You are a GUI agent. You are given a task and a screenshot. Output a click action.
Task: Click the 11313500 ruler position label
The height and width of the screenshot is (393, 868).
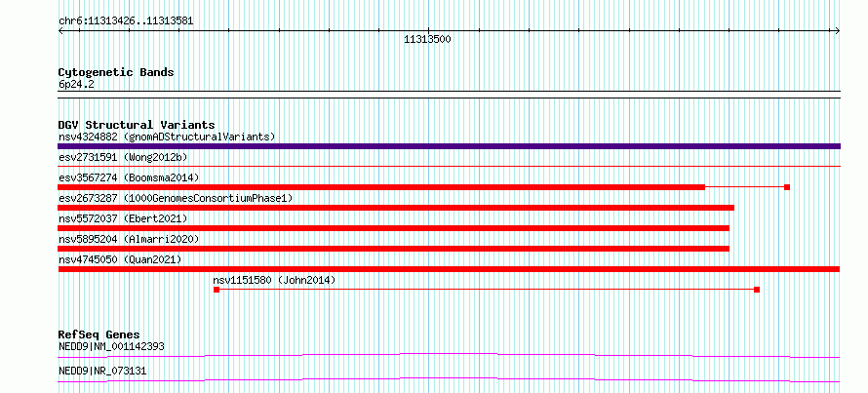pyautogui.click(x=427, y=39)
